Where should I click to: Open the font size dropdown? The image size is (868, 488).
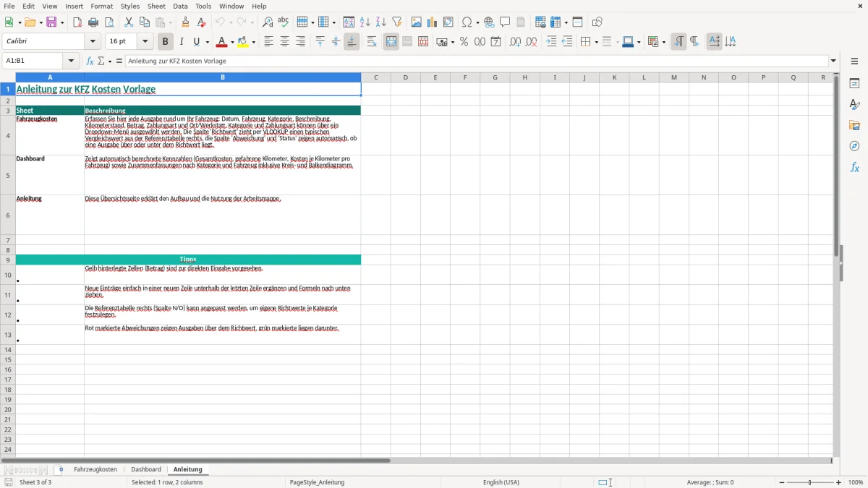(x=145, y=42)
